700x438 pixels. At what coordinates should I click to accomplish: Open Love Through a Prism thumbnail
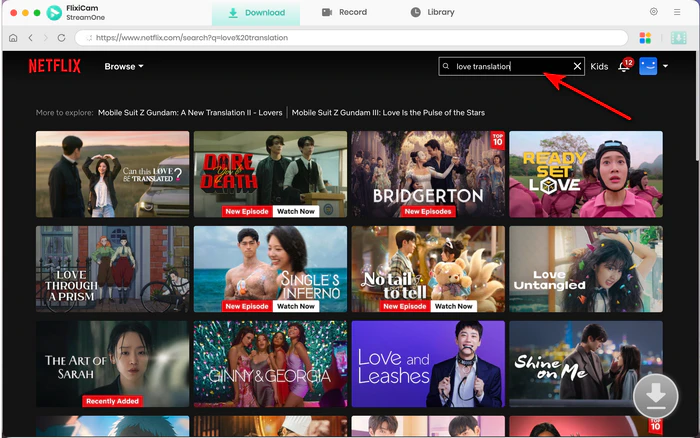click(x=112, y=269)
